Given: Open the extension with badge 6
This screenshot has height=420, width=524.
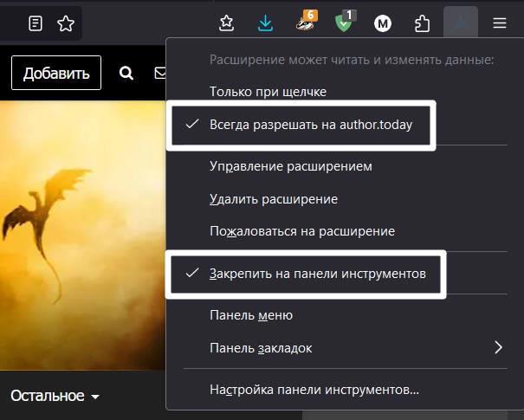Looking at the screenshot, I should 307,21.
